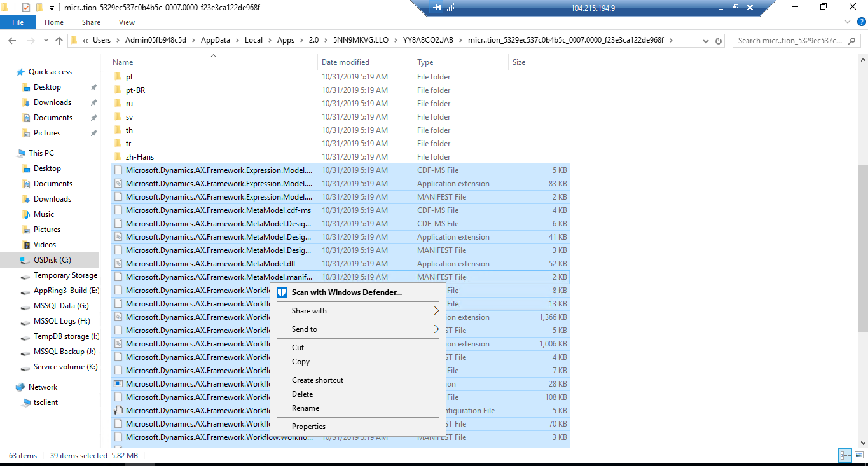Click the 5NN9MKVG.LLQ breadcrumb

point(361,40)
